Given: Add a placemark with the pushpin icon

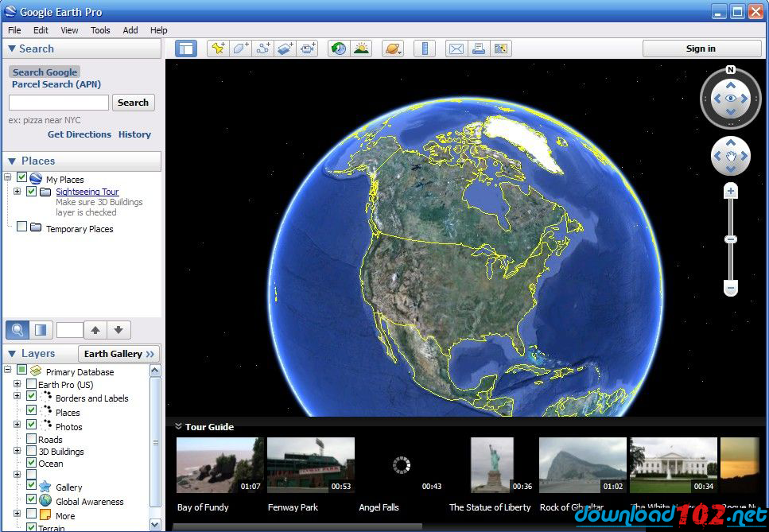Looking at the screenshot, I should (218, 49).
